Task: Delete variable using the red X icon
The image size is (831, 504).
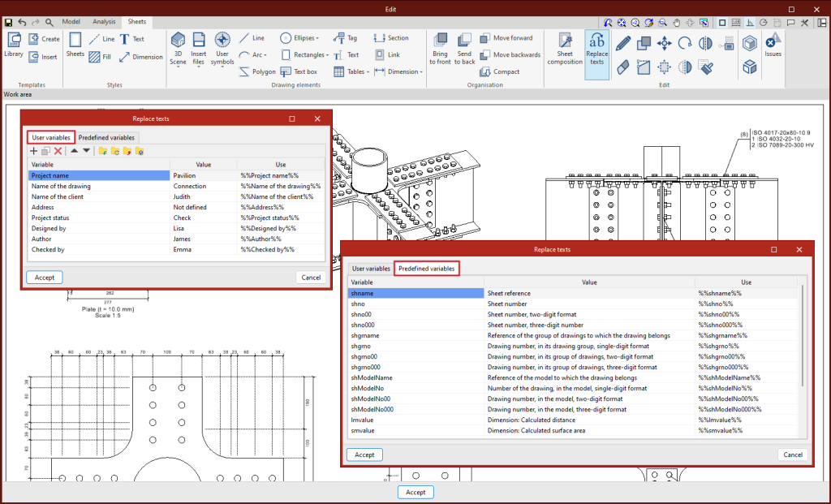Action: click(58, 151)
